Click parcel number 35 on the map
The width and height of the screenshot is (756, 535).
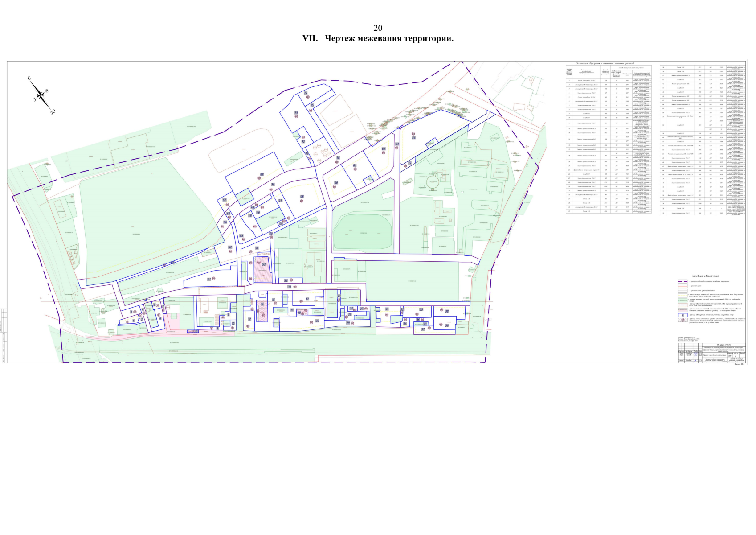tap(421, 309)
